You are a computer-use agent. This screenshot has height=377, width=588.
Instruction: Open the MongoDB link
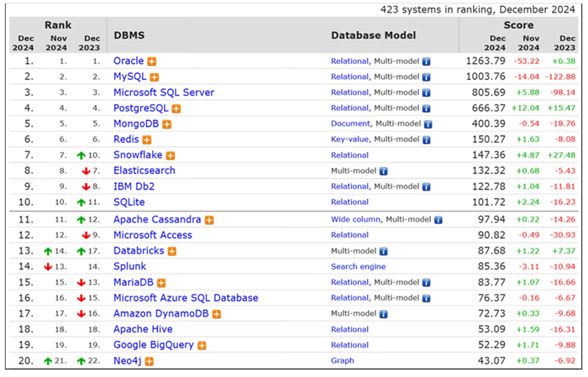[x=136, y=123]
